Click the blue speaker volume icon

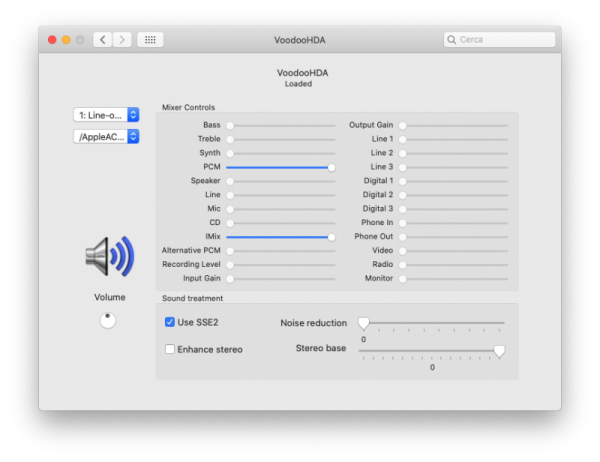109,256
